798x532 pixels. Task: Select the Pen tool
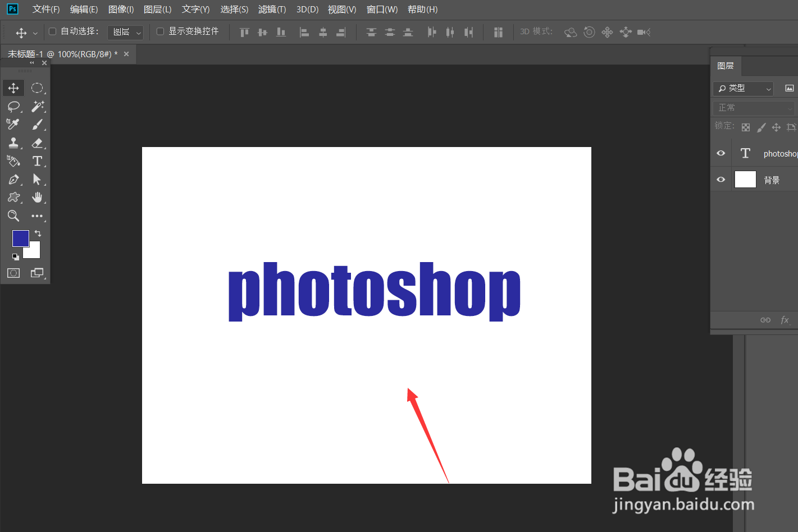pyautogui.click(x=13, y=179)
